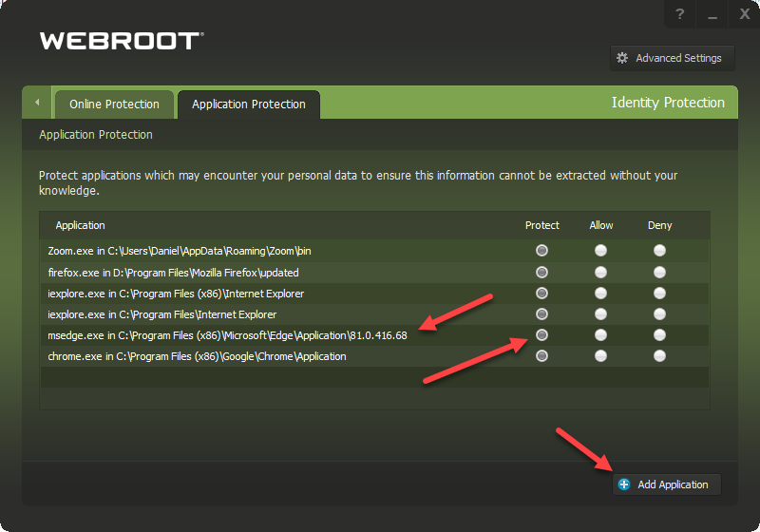Set Zoom.exe to Allow

[x=600, y=251]
